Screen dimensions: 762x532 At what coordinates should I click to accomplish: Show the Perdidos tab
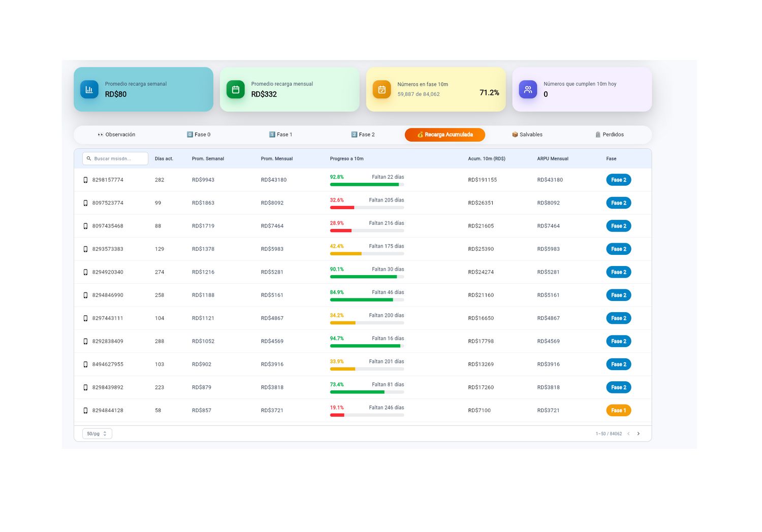(x=609, y=135)
